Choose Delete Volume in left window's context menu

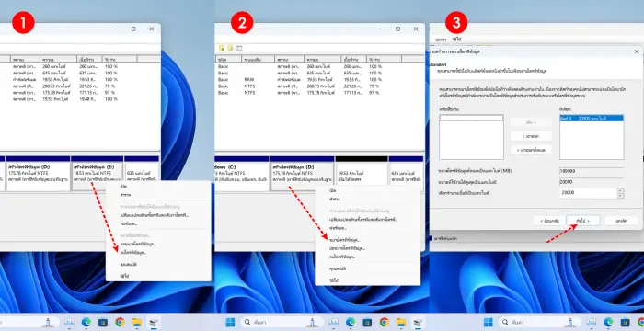(133, 253)
